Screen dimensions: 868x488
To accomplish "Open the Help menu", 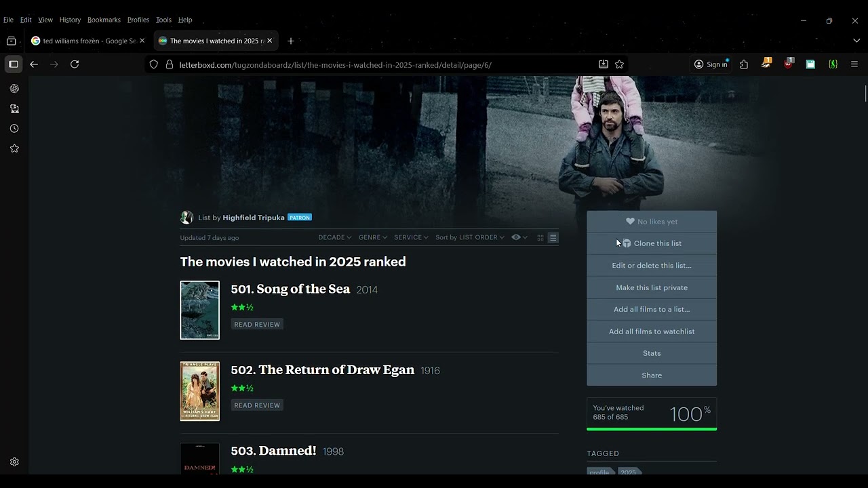I will [185, 20].
